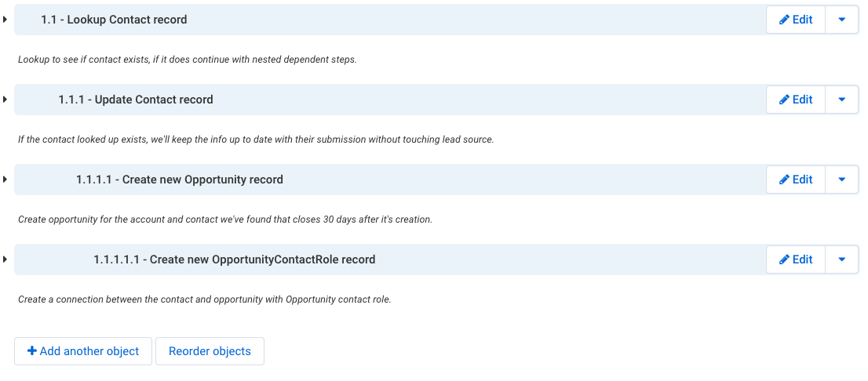Click Add another object button label
Screen dimensions: 868x381
[x=89, y=351]
